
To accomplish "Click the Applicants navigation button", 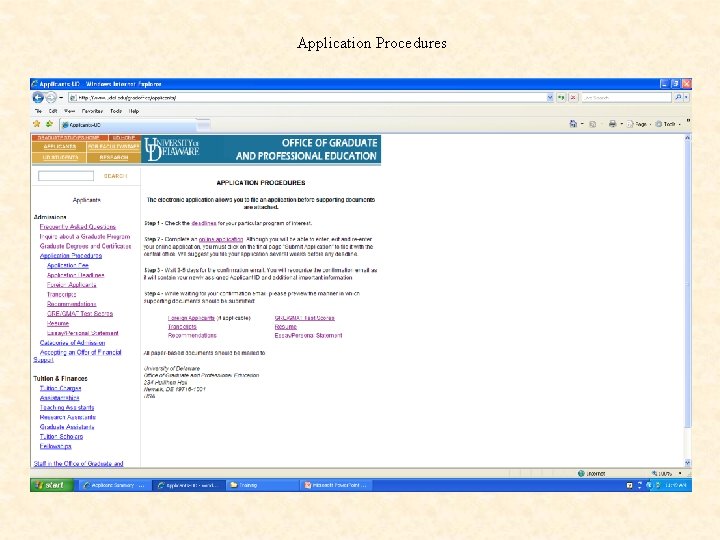I will [x=60, y=146].
